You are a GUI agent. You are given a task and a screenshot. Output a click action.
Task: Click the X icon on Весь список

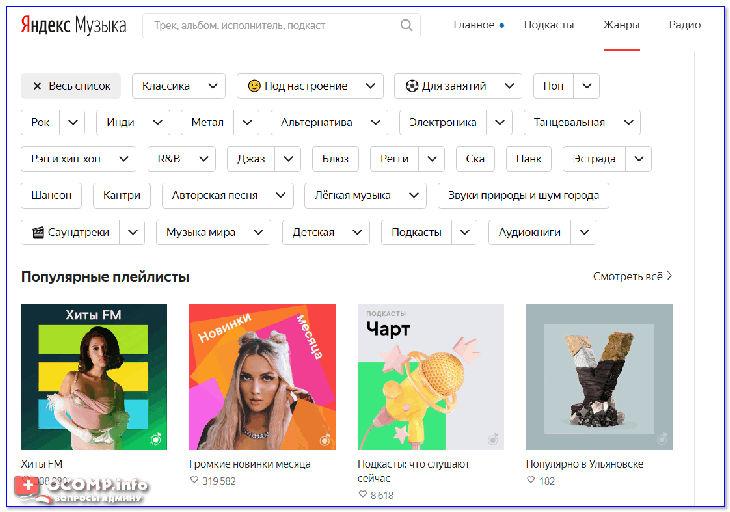pos(37,86)
